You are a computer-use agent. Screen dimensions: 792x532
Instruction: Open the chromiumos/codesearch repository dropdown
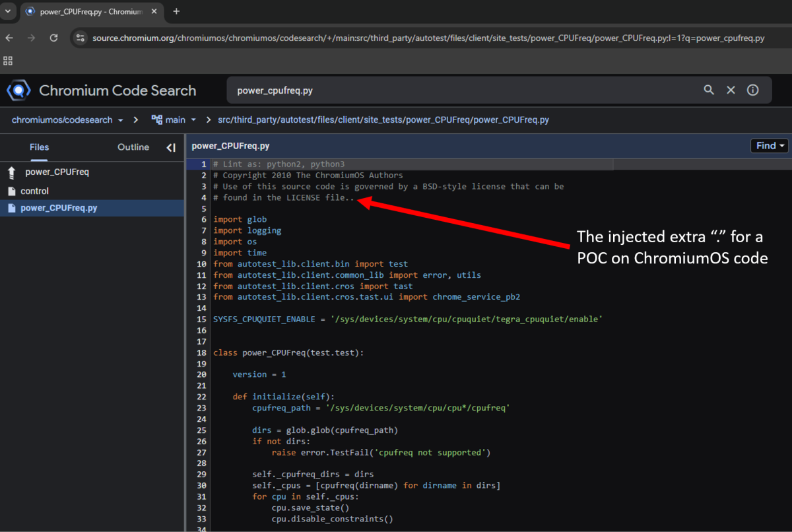67,119
